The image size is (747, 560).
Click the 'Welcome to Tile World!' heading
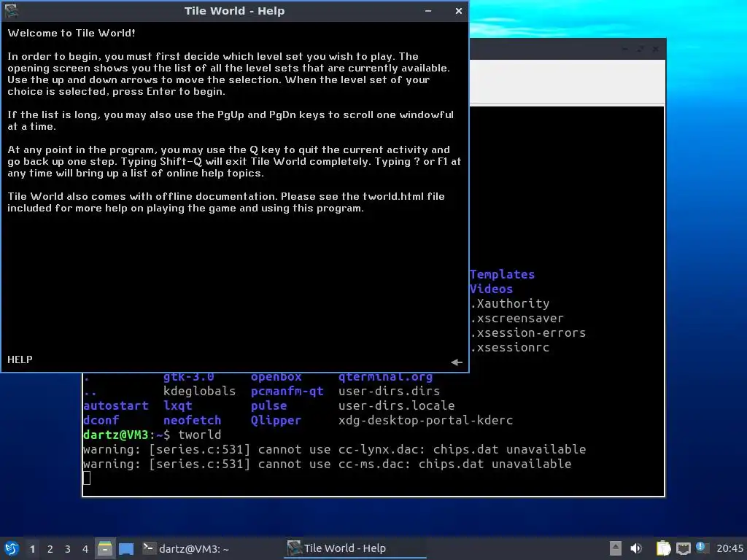coord(71,33)
